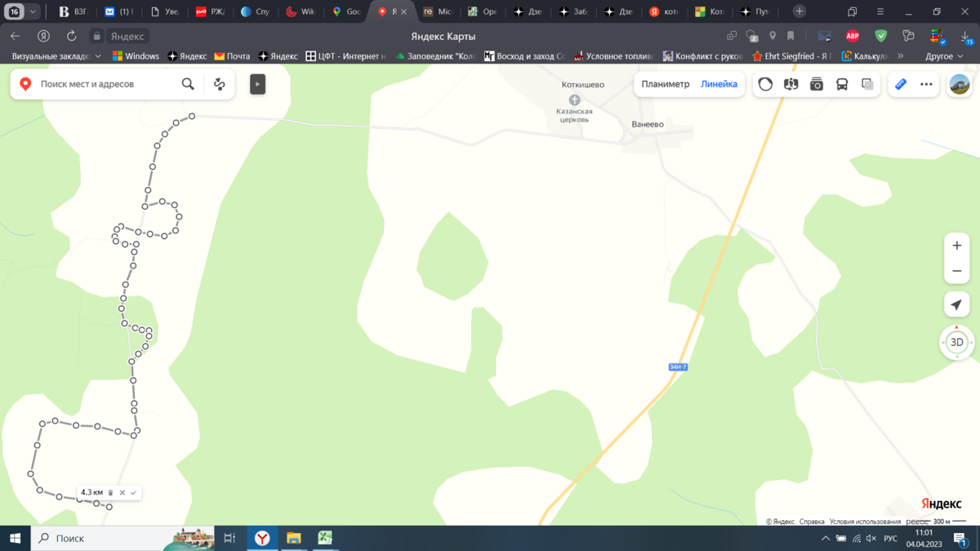Screen dimensions: 980x551
Task: Bookmark this page icon
Action: (791, 36)
